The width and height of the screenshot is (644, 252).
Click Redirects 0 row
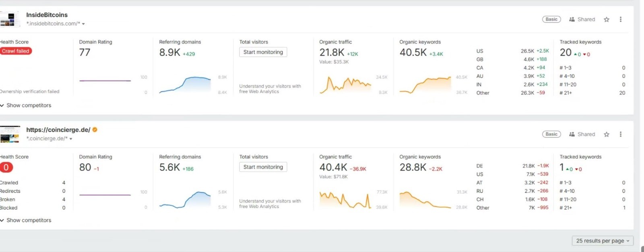(x=33, y=191)
